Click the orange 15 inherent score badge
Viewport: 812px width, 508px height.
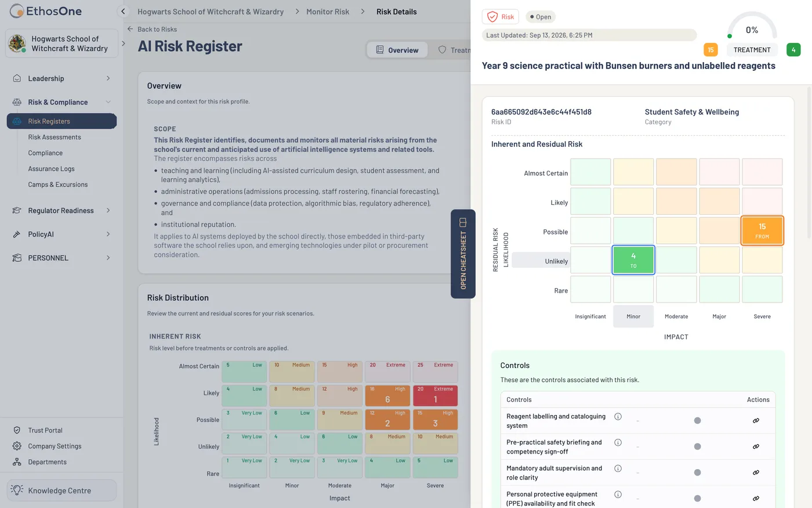point(710,50)
